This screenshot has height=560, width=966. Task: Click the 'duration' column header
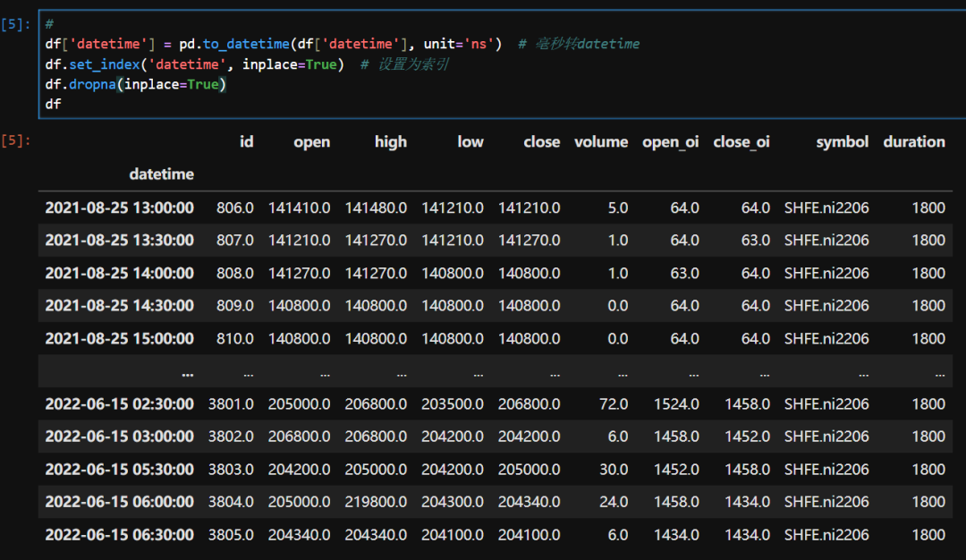914,141
